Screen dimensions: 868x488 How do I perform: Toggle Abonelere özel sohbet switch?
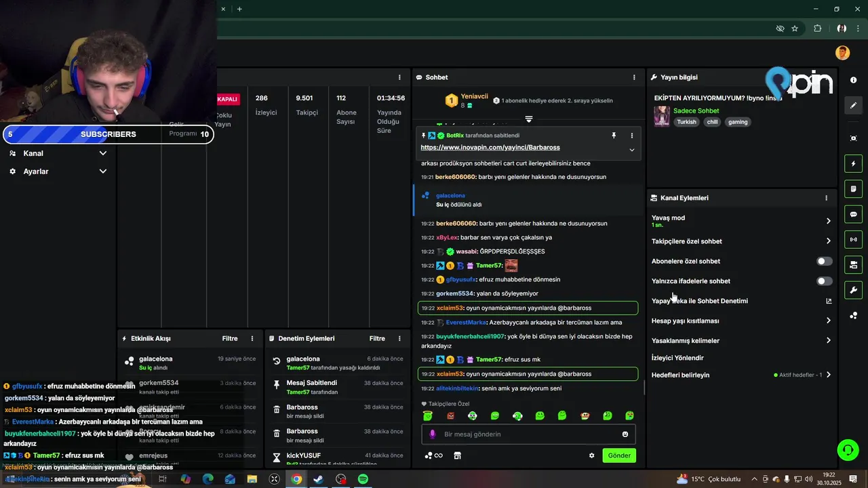click(x=824, y=261)
